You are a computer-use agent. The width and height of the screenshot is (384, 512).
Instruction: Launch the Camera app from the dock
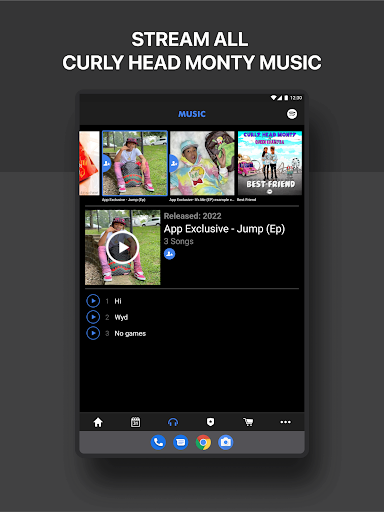pos(226,442)
